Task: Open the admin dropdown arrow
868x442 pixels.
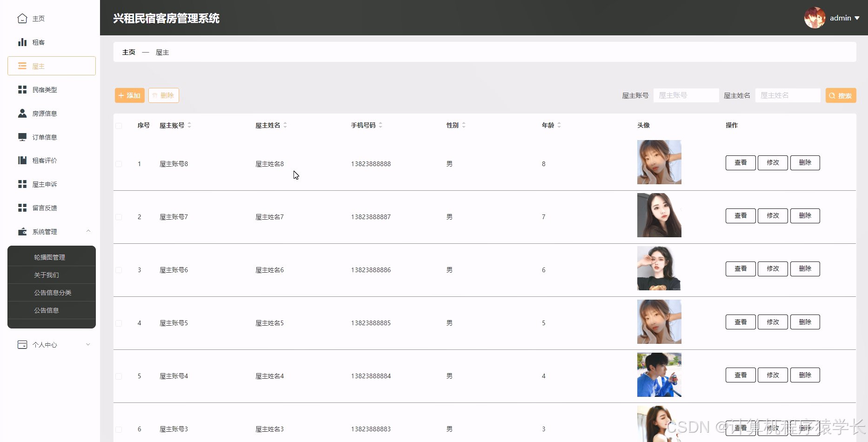Action: click(857, 18)
